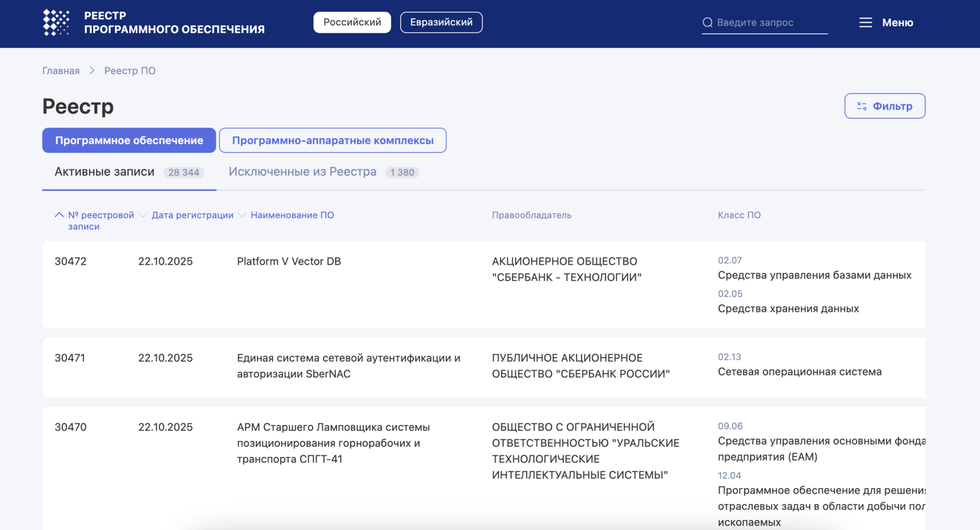
Task: Sort by Наименование ПО chevron
Action: [242, 215]
